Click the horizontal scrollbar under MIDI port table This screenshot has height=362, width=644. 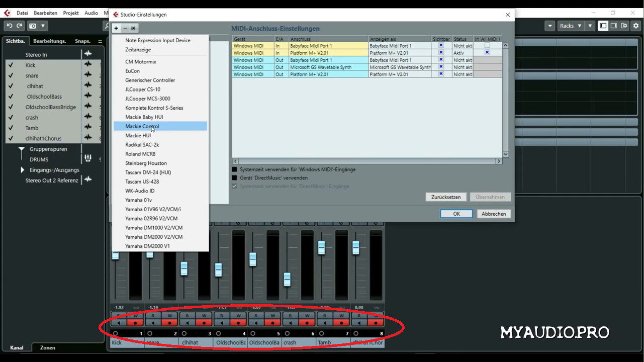[x=367, y=161]
